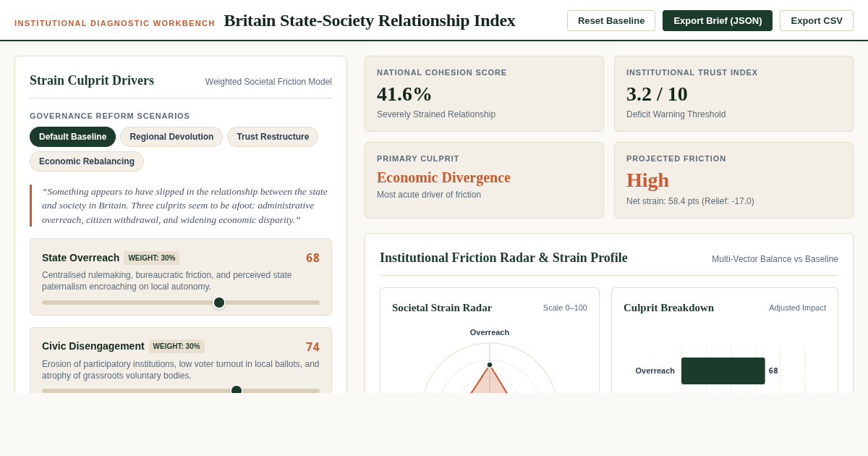
Task: Click the Adjusted Impact label
Action: [797, 308]
